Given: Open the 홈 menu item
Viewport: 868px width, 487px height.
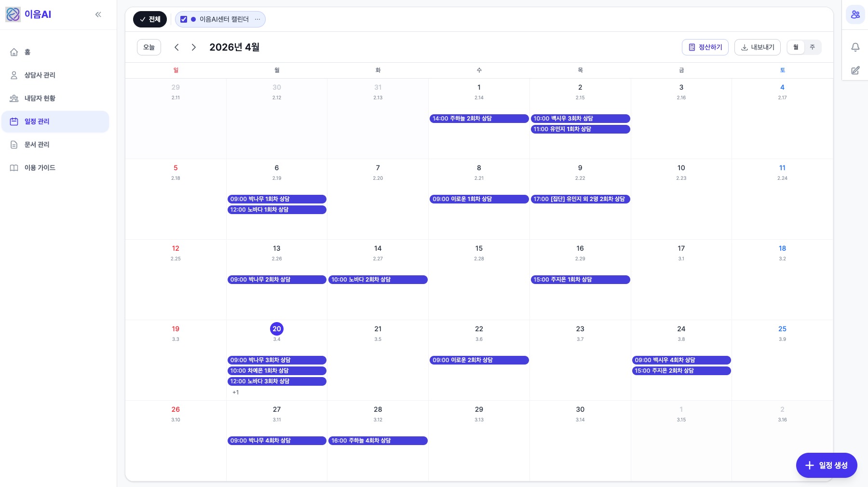Looking at the screenshot, I should [27, 52].
